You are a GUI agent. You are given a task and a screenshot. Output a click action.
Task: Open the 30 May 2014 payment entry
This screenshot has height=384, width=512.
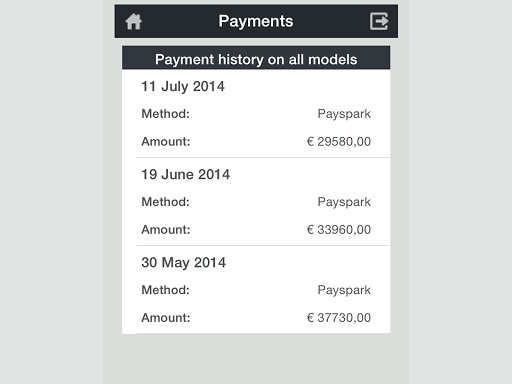(x=256, y=290)
